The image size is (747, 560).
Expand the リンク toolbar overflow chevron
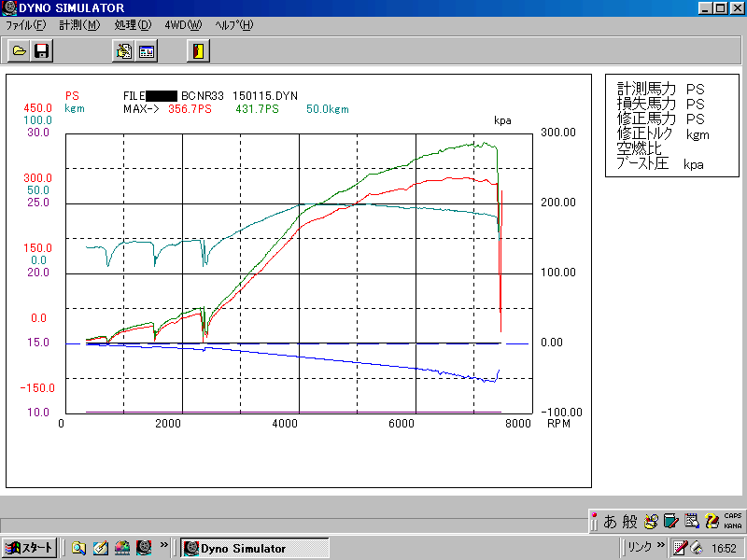pyautogui.click(x=661, y=547)
